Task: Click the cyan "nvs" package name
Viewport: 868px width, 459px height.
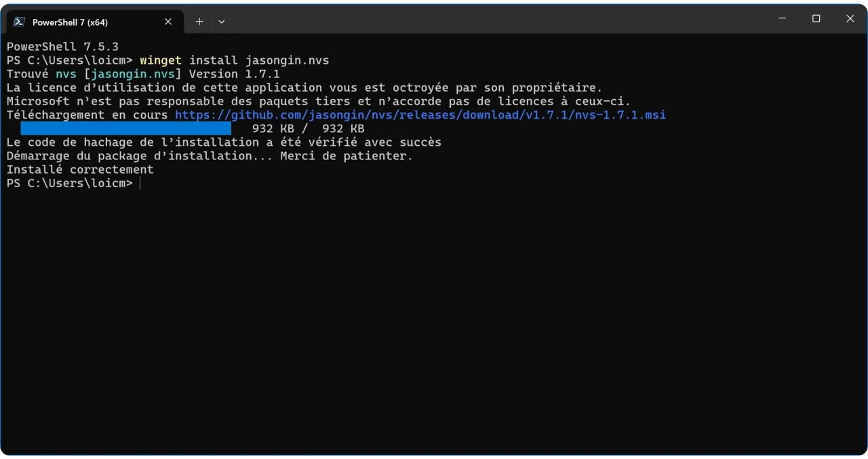Action: click(x=66, y=74)
